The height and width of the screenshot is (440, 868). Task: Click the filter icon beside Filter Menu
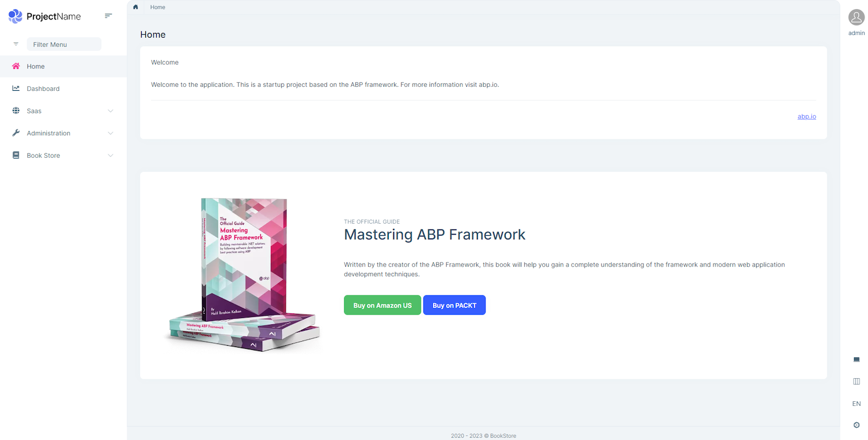point(16,44)
